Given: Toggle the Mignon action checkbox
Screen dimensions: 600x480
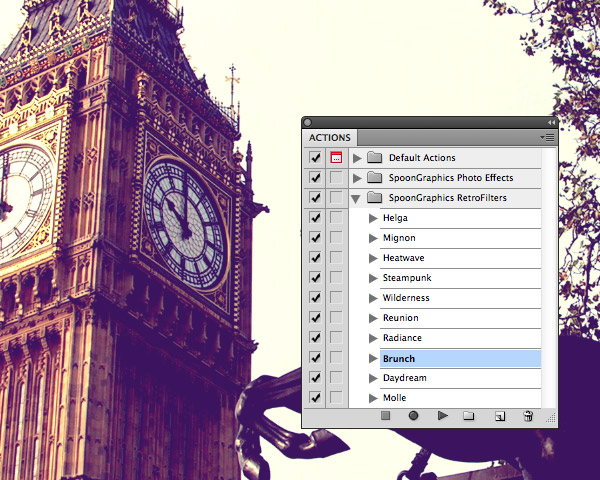Looking at the screenshot, I should [315, 237].
